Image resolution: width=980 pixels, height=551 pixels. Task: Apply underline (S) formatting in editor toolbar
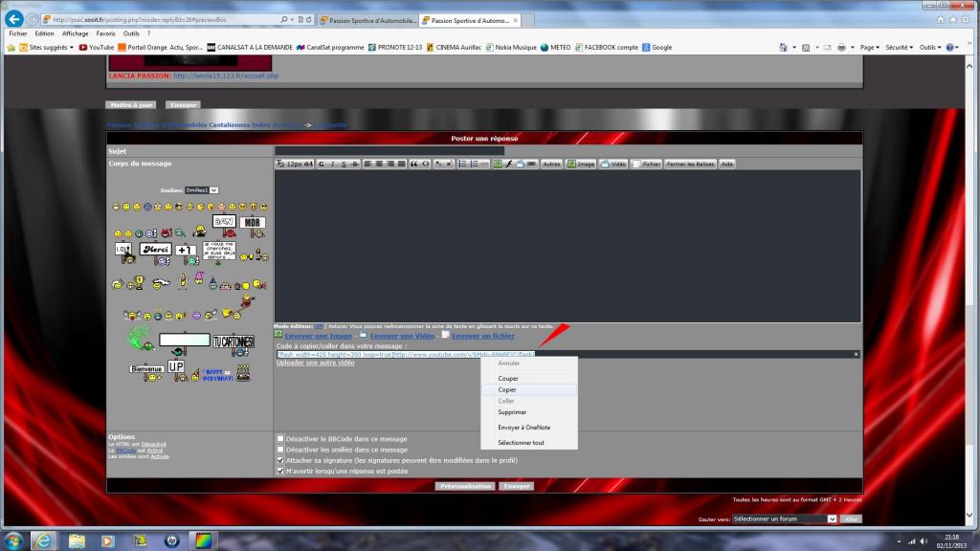coord(344,164)
